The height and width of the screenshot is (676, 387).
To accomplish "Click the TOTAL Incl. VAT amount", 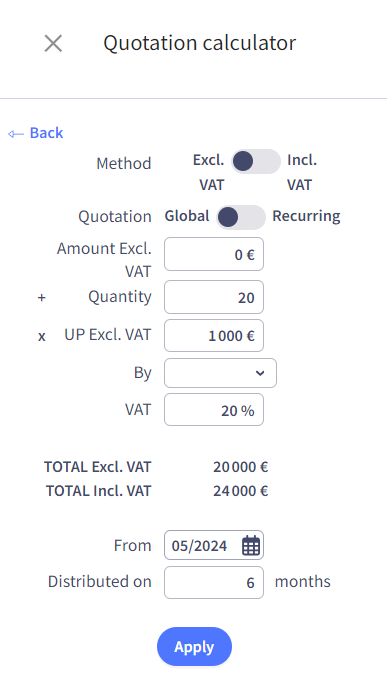I will 240,491.
